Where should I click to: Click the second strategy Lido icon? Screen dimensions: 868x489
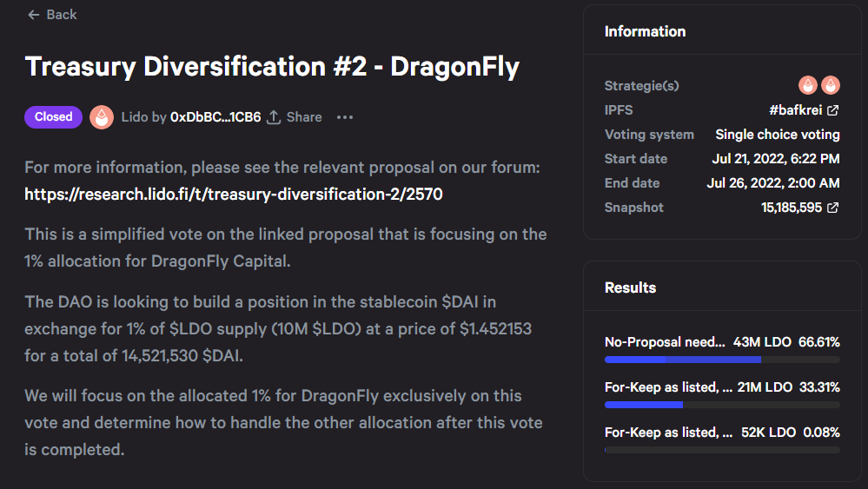coord(831,85)
